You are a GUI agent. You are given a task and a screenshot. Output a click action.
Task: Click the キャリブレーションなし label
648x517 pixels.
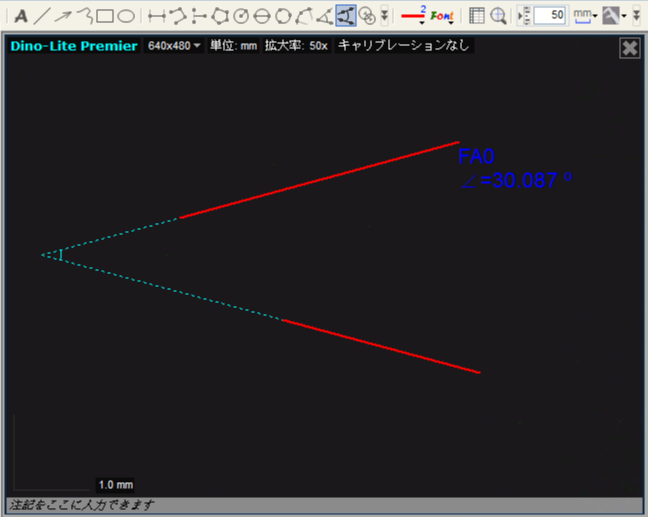pos(404,45)
